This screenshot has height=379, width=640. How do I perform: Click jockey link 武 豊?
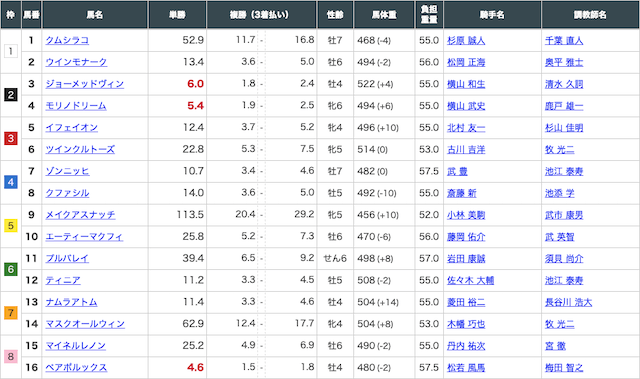(457, 171)
